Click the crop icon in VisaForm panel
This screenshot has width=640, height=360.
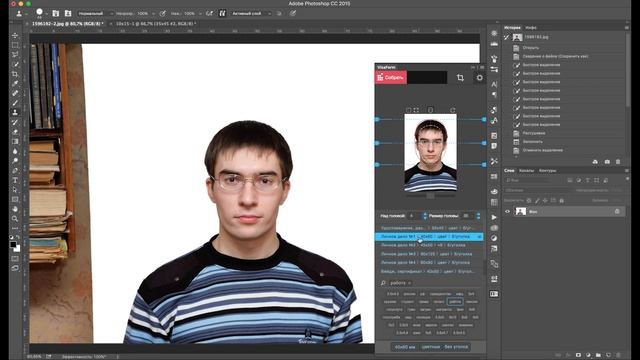pos(460,78)
